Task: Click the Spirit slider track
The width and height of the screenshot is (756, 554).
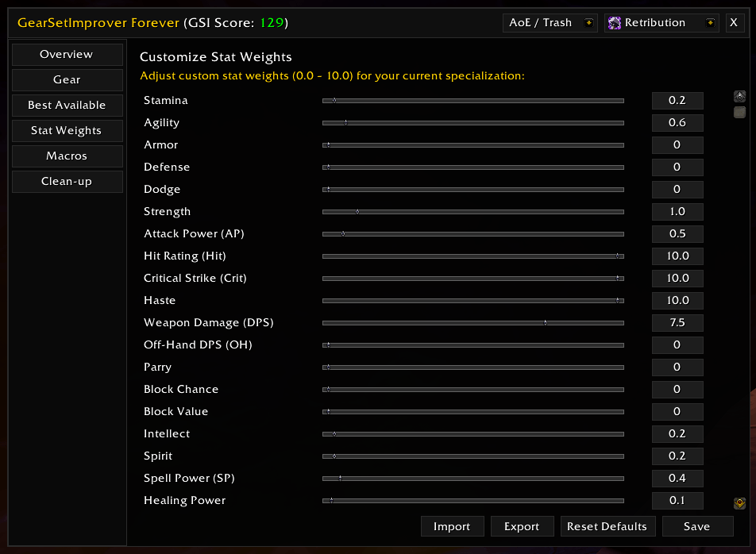Action: click(x=473, y=456)
